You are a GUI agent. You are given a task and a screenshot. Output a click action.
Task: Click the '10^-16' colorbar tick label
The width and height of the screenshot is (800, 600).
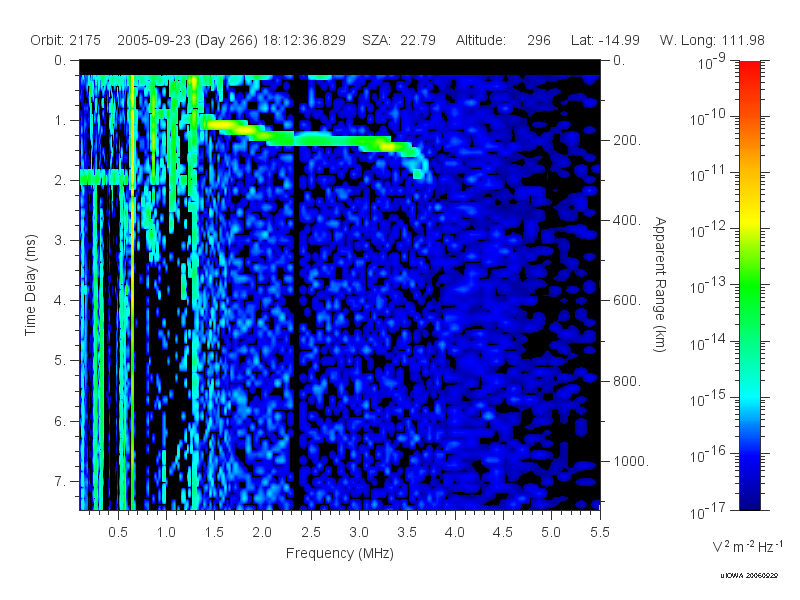(x=708, y=456)
